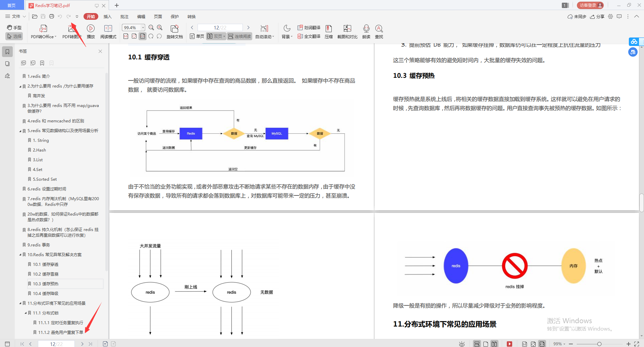Viewport: 644px width, 347px height.
Task: Click the add bookmark icon
Action: pos(42,63)
